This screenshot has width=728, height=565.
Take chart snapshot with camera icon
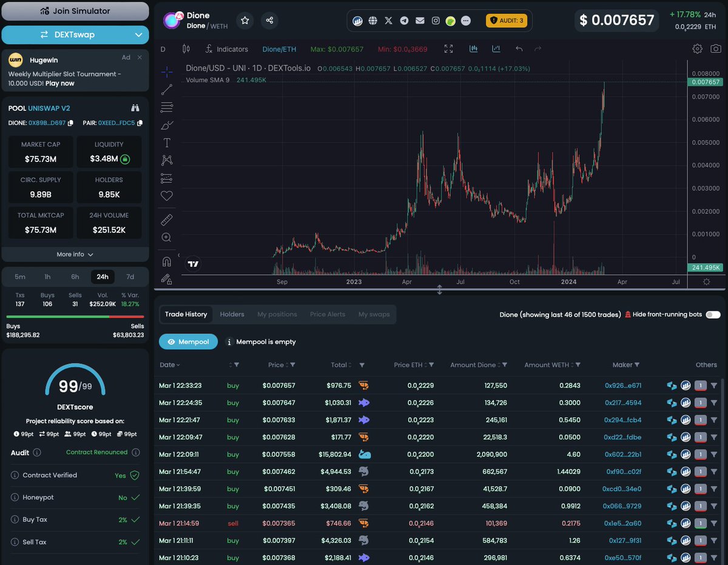click(716, 49)
